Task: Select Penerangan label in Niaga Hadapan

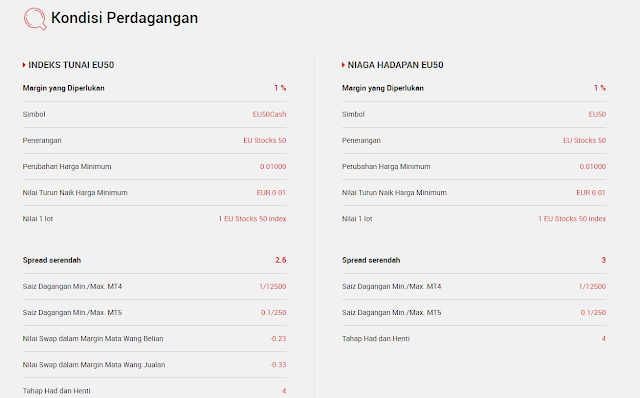Action: point(361,140)
